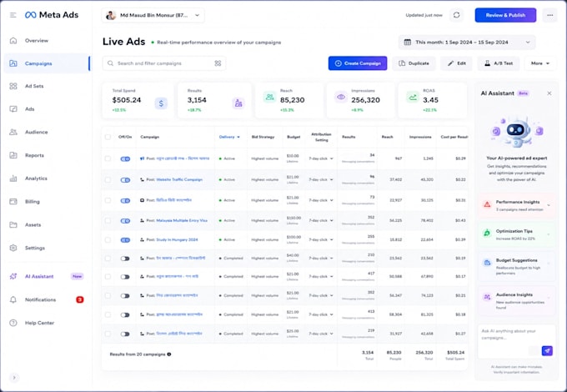Click the filter grid icon in search box

coord(218,63)
